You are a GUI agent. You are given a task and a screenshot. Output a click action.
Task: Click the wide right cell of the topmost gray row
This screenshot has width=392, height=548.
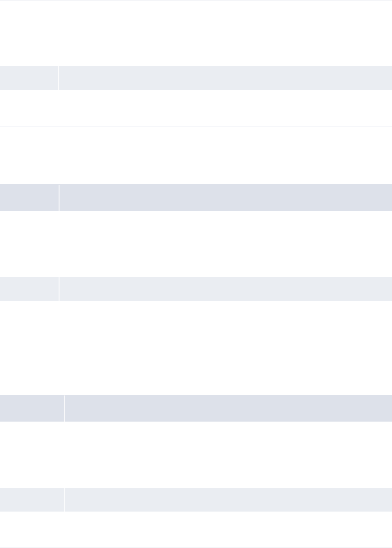[225, 78]
